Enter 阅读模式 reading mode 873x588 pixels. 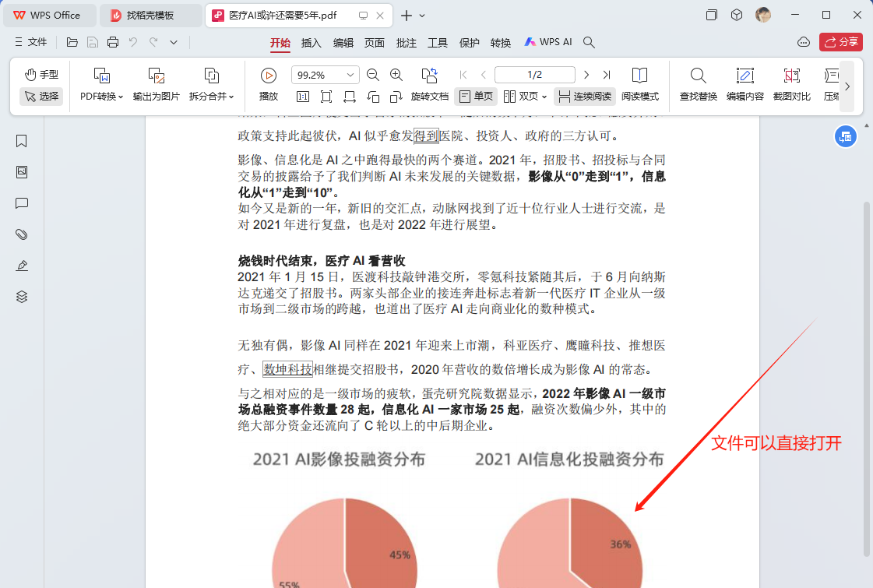click(x=640, y=85)
